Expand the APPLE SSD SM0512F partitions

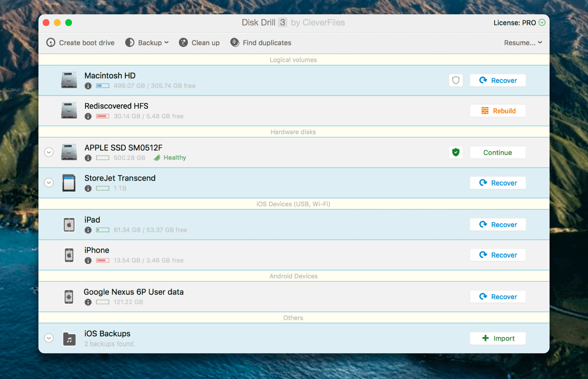coord(49,152)
